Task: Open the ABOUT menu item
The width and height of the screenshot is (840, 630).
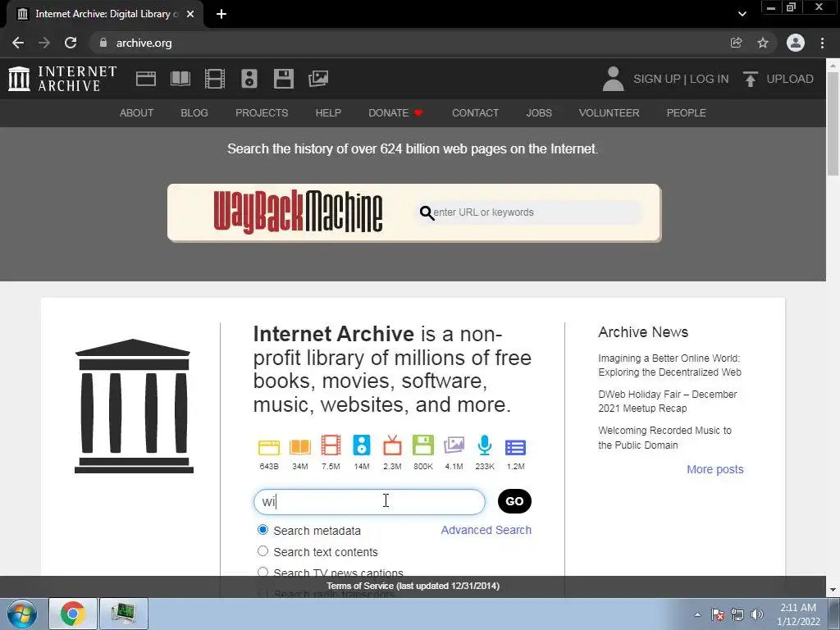Action: (137, 113)
